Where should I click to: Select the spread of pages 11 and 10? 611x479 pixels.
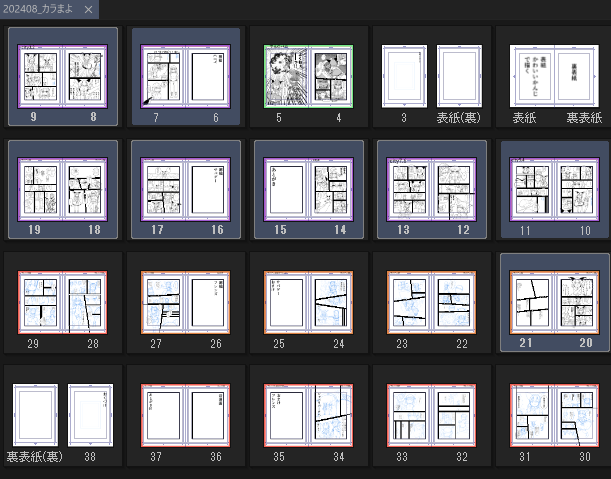pos(554,189)
